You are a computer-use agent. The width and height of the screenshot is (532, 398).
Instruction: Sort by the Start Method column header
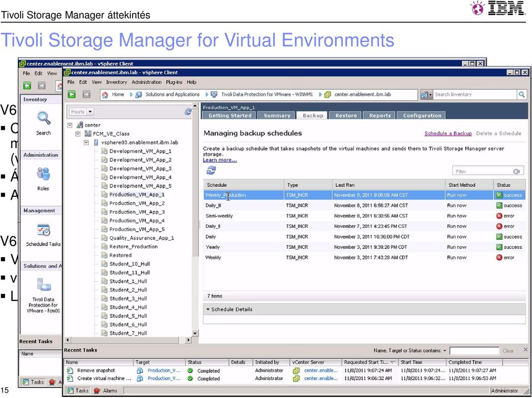pyautogui.click(x=469, y=185)
